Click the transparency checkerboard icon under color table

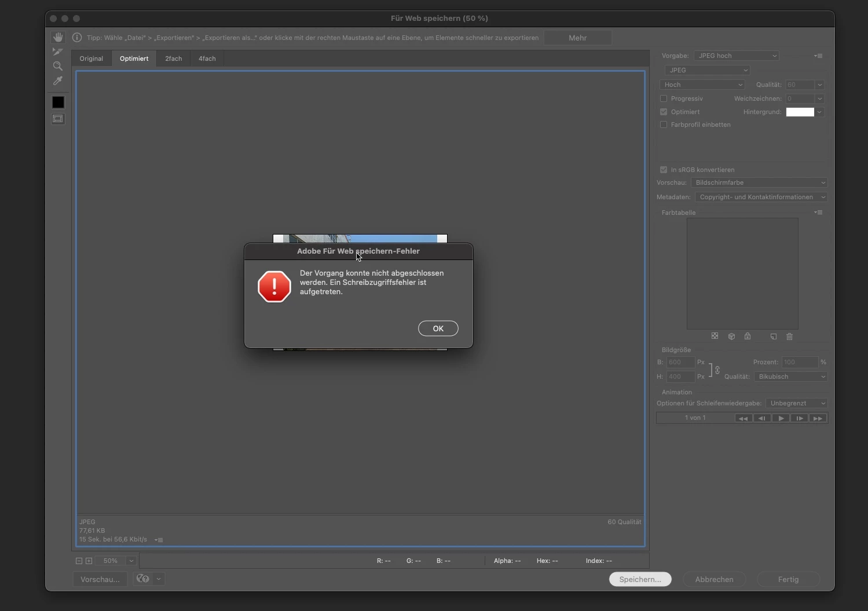[715, 336]
